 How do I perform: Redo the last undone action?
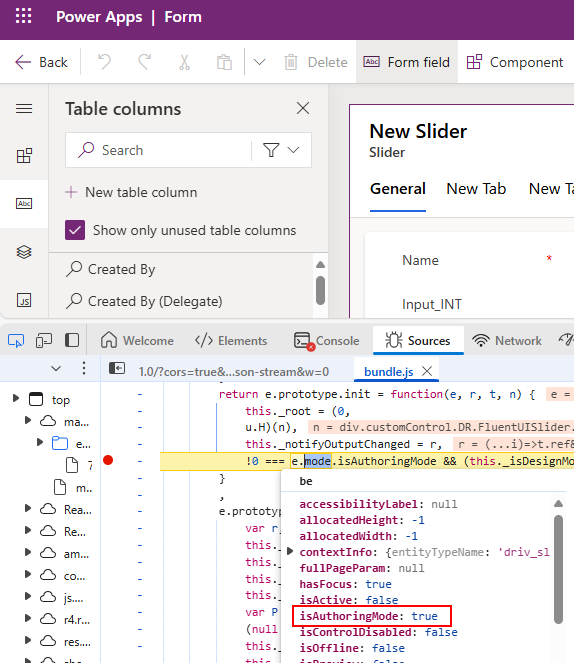coord(144,62)
